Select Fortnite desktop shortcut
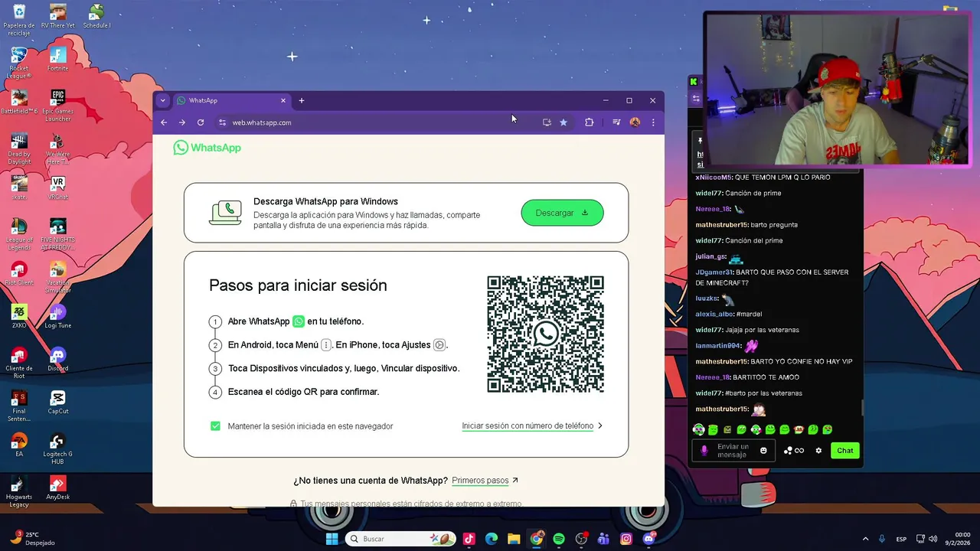Screen dimensions: 980x551 point(57,60)
